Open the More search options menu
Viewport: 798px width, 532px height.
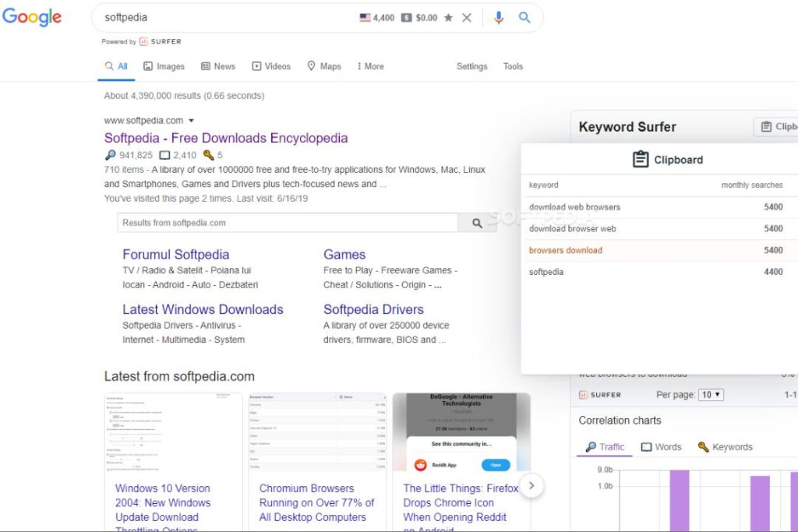click(370, 66)
